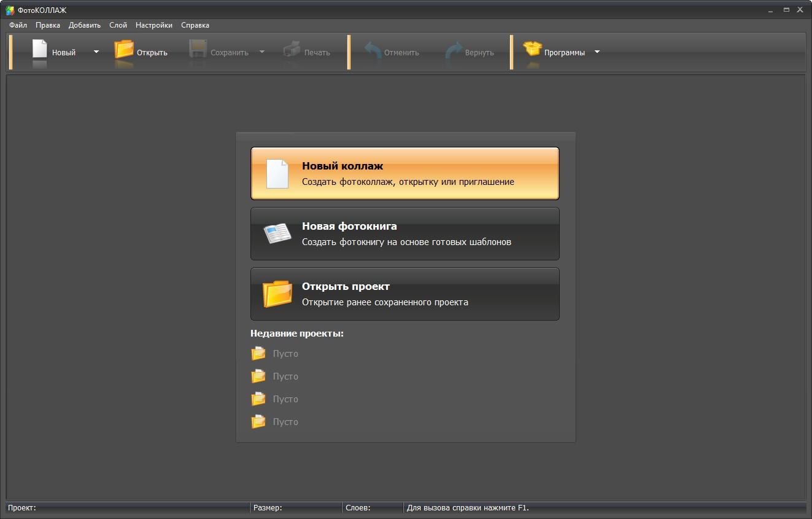Click the Сохранить label in the toolbar
812x519 pixels.
230,53
